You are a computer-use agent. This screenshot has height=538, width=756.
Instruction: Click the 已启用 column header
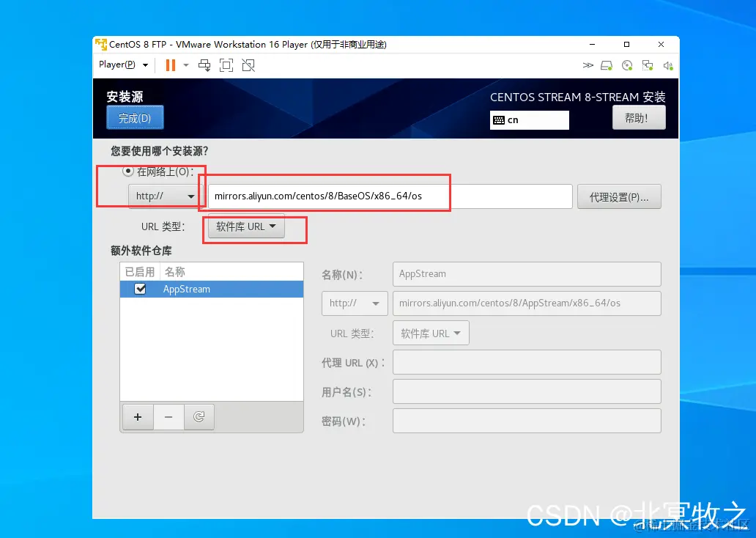click(140, 272)
